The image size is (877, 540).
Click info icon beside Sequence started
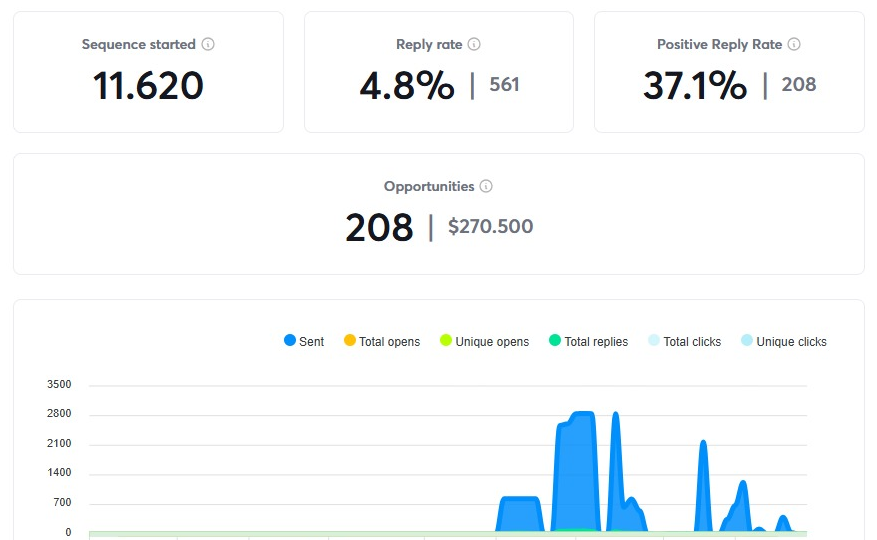point(208,44)
